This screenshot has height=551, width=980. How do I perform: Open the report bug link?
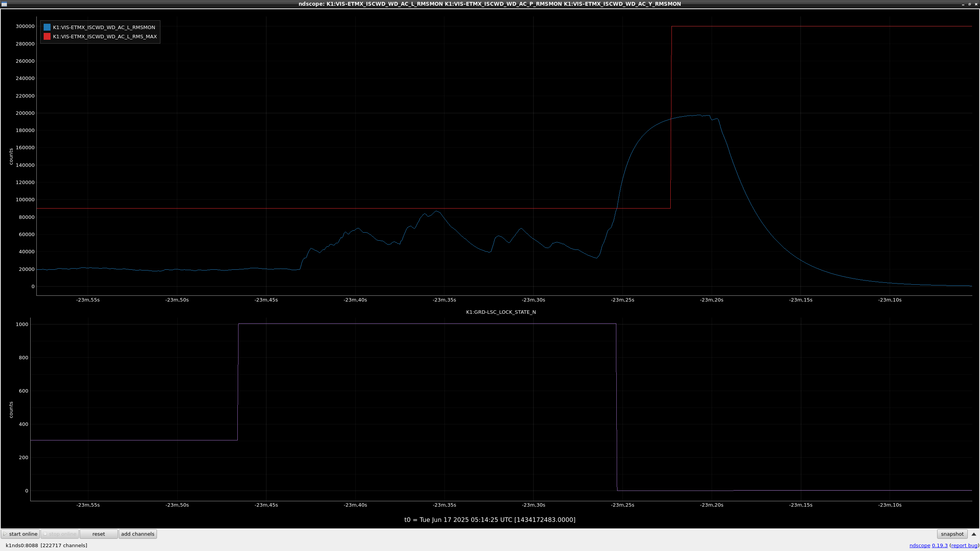coord(964,545)
